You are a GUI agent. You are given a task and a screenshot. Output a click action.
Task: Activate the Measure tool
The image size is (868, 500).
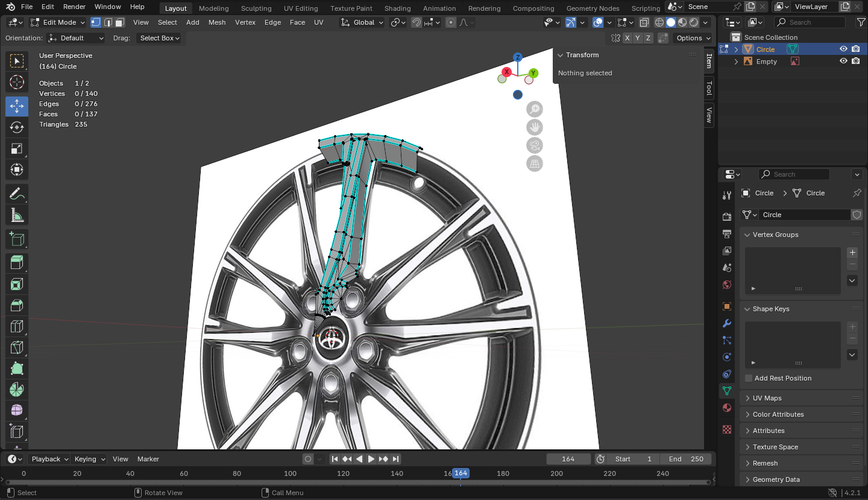17,215
